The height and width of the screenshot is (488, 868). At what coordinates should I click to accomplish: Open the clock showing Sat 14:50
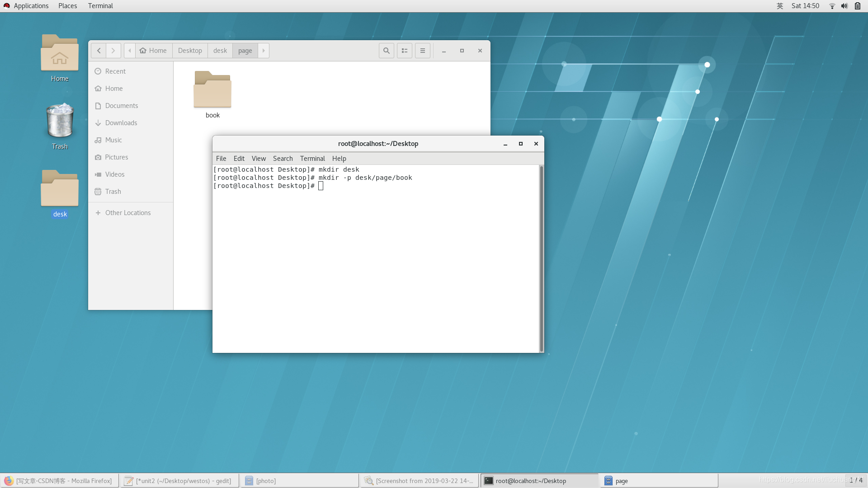click(x=805, y=6)
